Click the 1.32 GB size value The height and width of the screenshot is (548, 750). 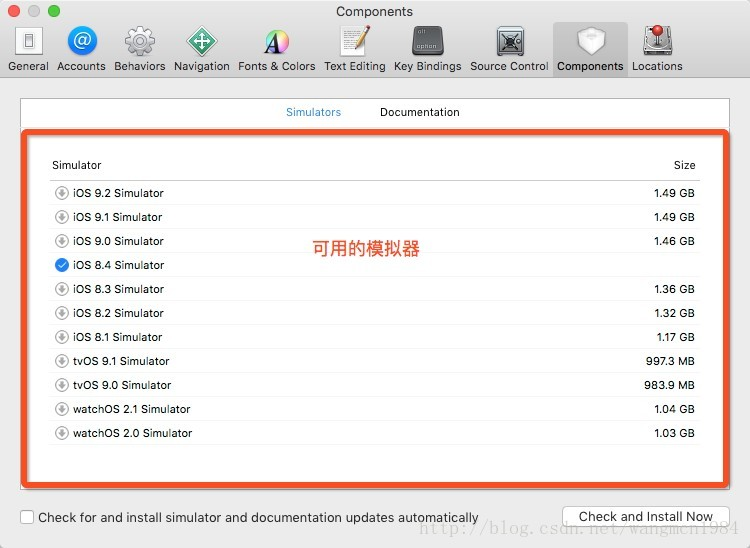pos(674,313)
